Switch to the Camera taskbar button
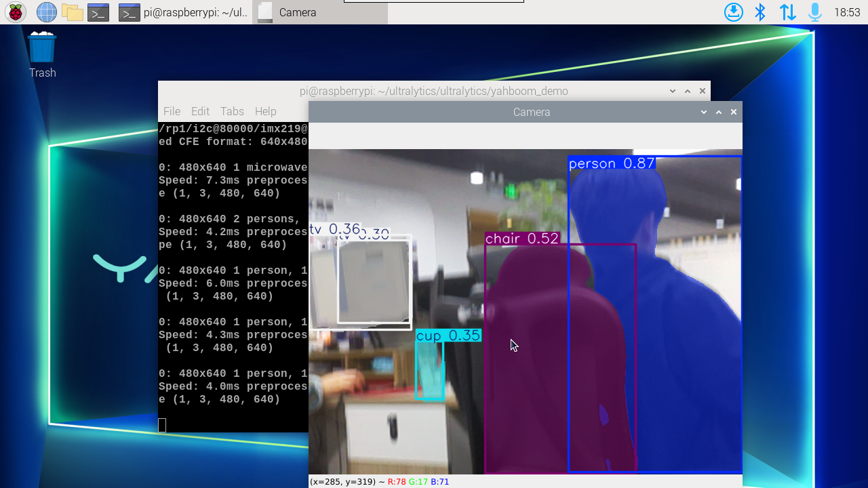The image size is (868, 488). tap(320, 12)
